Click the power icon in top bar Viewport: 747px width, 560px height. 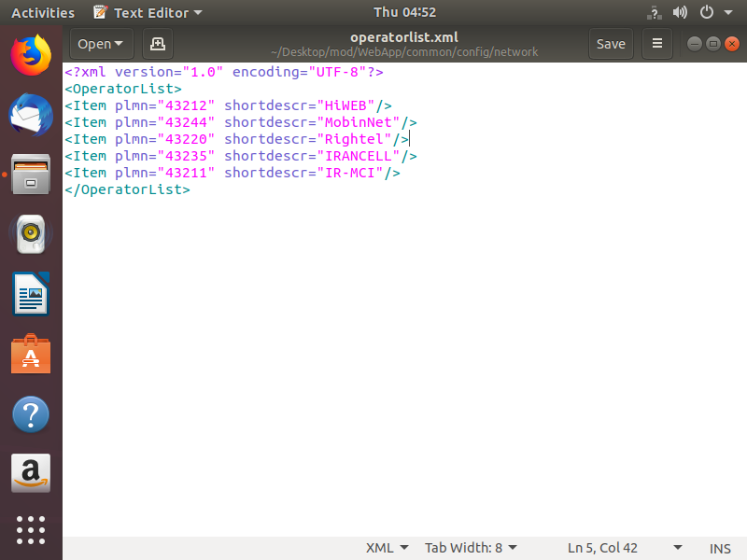point(707,12)
